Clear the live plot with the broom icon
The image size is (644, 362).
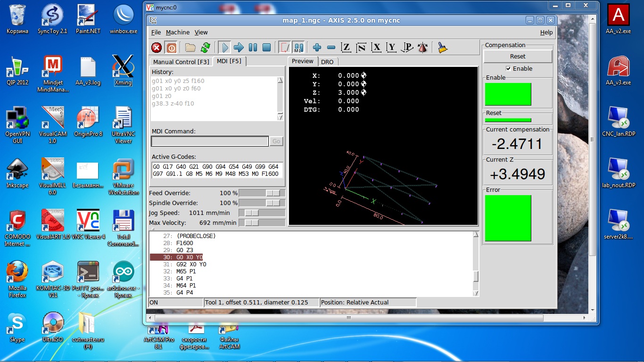pos(442,48)
